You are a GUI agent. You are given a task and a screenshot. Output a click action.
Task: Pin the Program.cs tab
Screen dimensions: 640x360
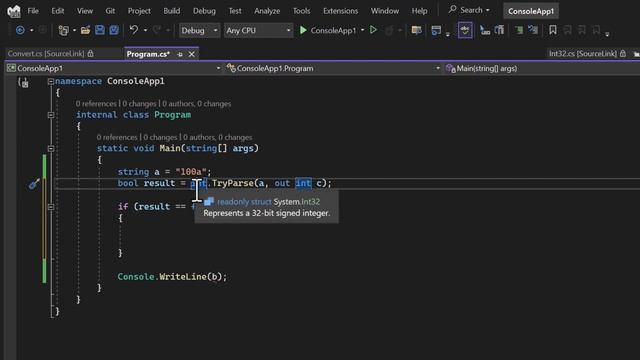point(180,54)
